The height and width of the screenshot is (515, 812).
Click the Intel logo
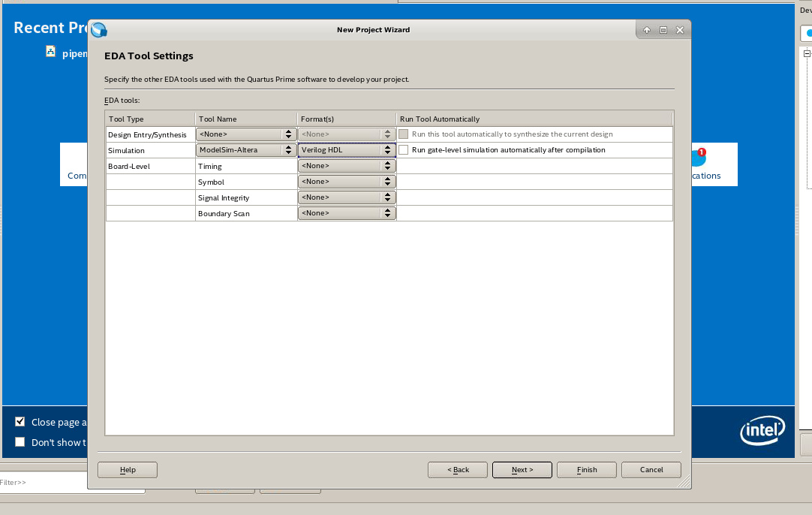pyautogui.click(x=762, y=431)
